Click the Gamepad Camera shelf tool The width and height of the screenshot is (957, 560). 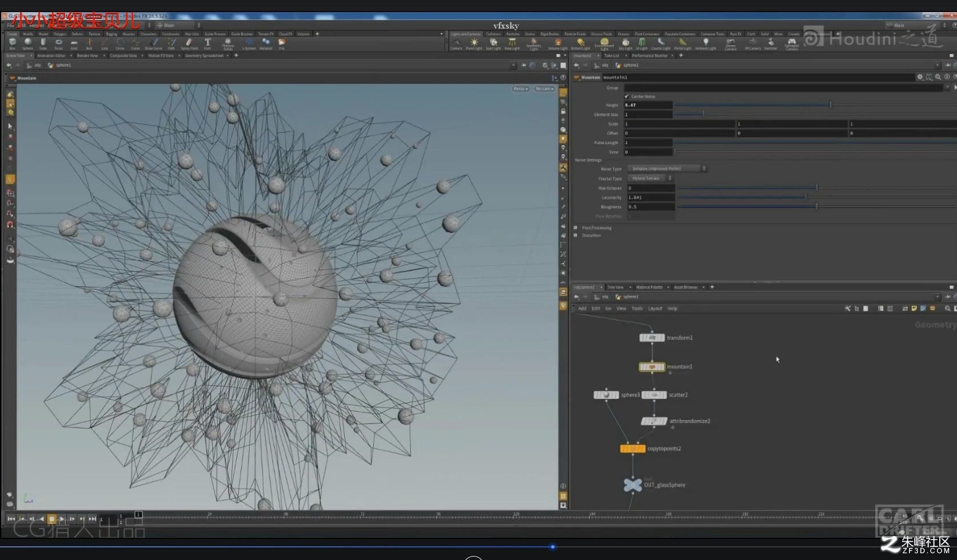click(792, 44)
